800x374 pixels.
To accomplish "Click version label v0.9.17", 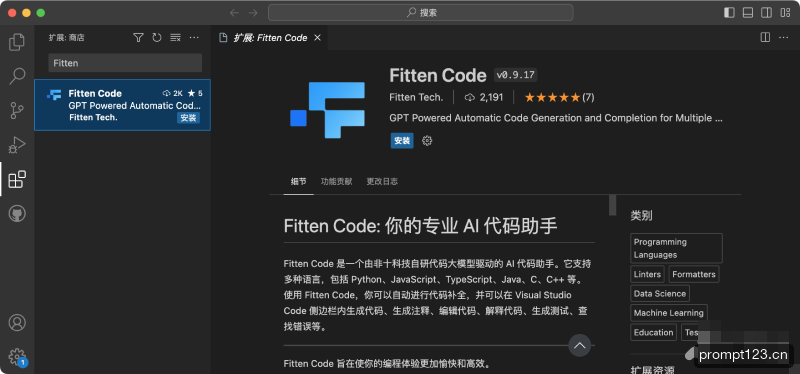I will point(515,76).
